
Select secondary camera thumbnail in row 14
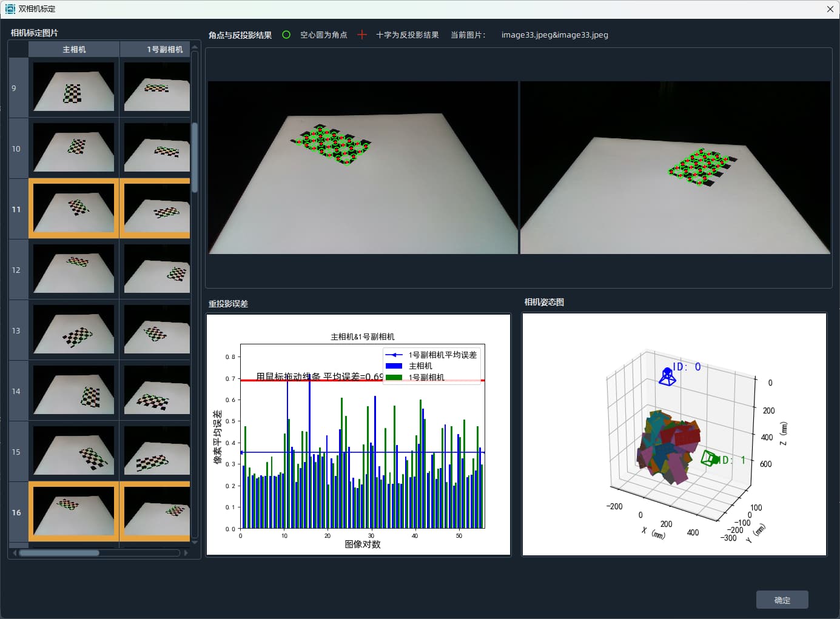click(156, 390)
